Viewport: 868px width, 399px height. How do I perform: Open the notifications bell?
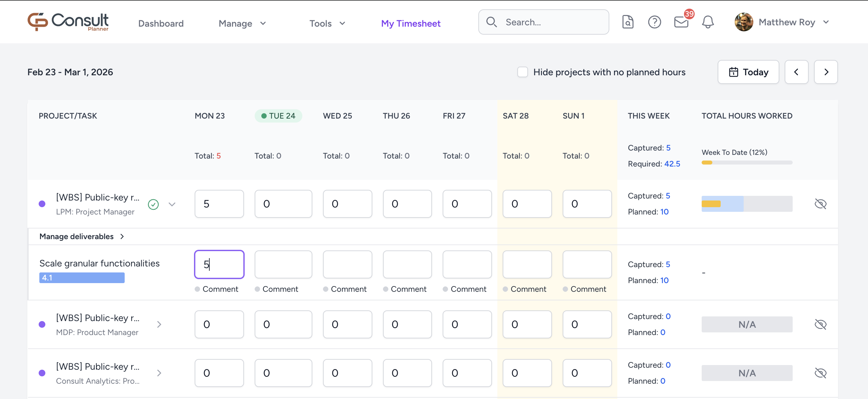(x=708, y=22)
